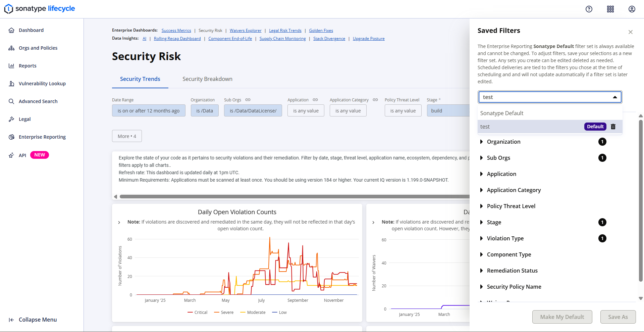644x332 pixels.
Task: Open the Sub Orgs DataLicense filter
Action: (253, 111)
